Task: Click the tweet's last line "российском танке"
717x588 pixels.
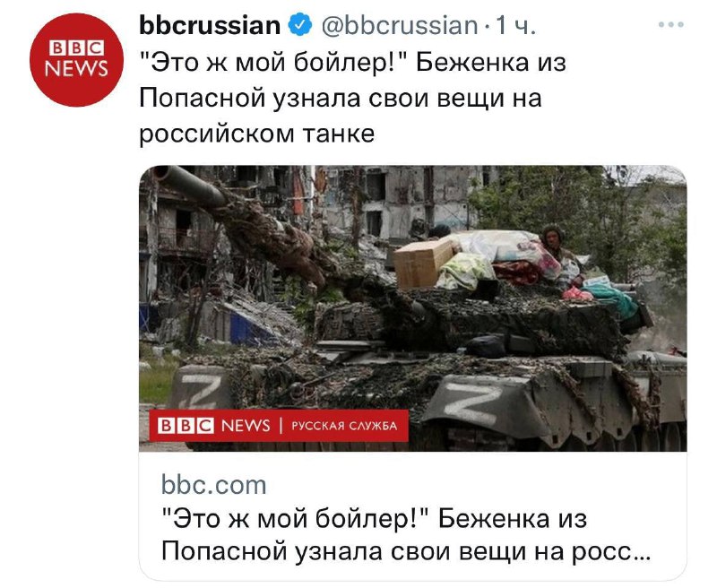Action: (257, 134)
